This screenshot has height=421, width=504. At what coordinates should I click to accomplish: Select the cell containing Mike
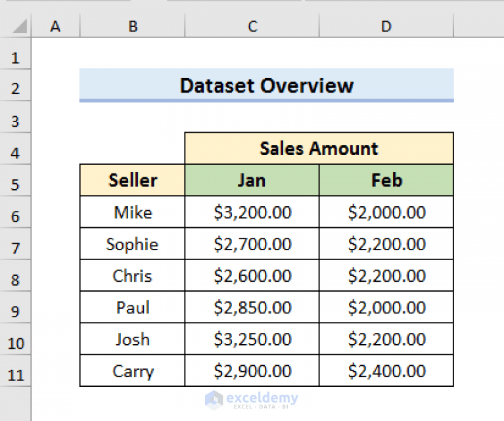133,211
